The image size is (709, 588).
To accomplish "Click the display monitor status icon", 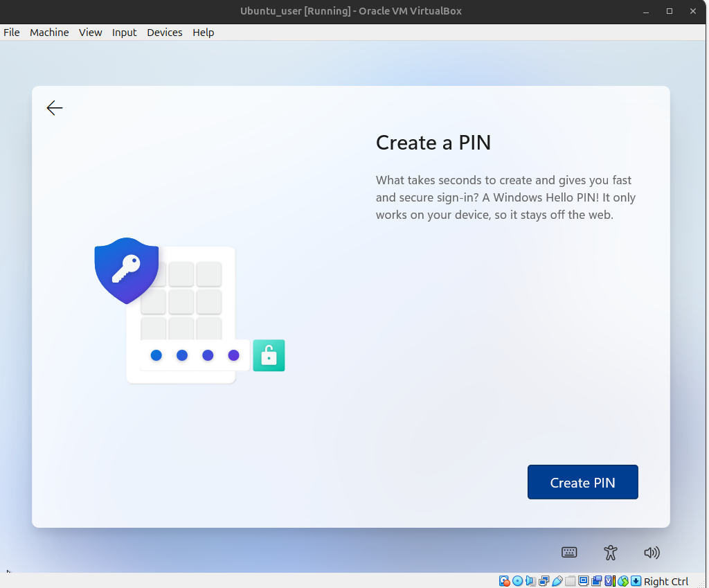I will tap(583, 581).
